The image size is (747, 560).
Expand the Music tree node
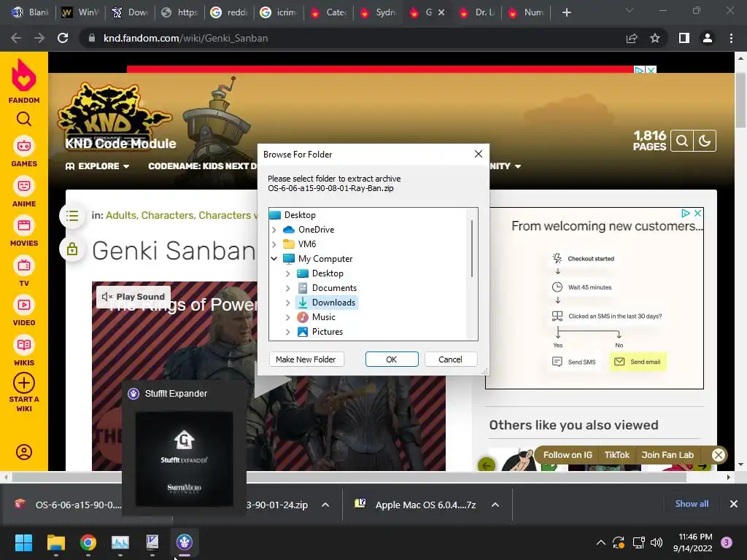[287, 317]
